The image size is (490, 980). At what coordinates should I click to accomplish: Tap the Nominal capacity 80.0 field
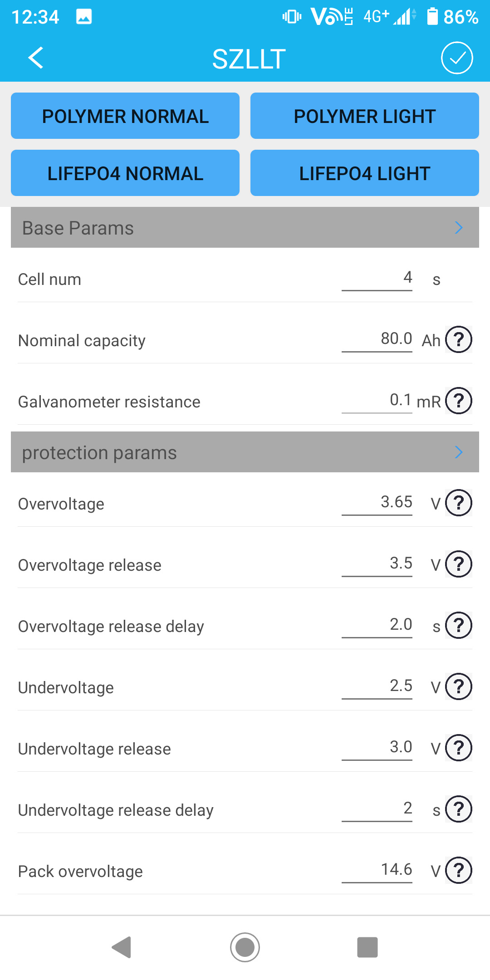[377, 339]
